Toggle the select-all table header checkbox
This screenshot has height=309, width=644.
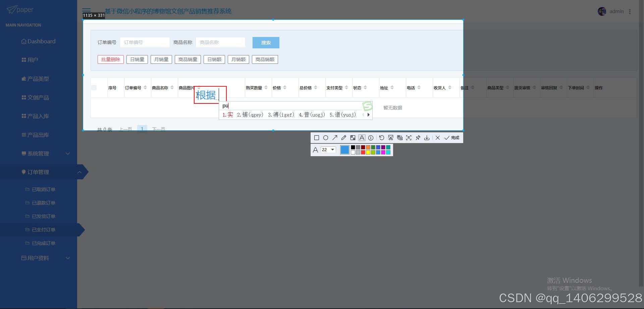94,88
